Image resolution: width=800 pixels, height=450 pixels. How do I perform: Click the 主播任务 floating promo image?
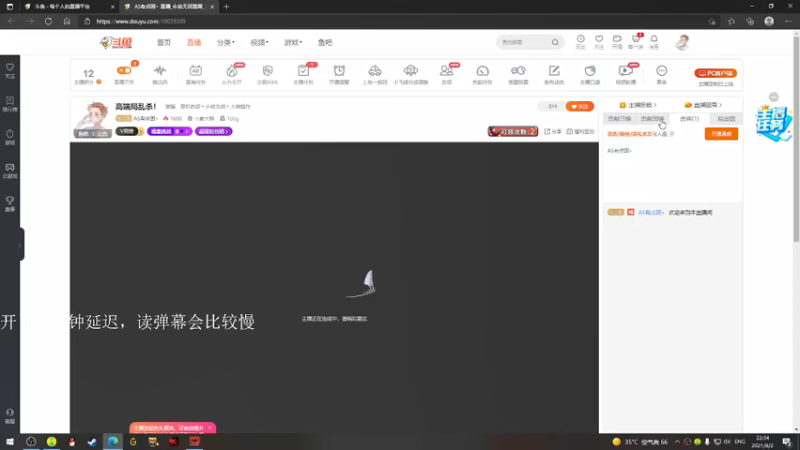click(x=774, y=123)
